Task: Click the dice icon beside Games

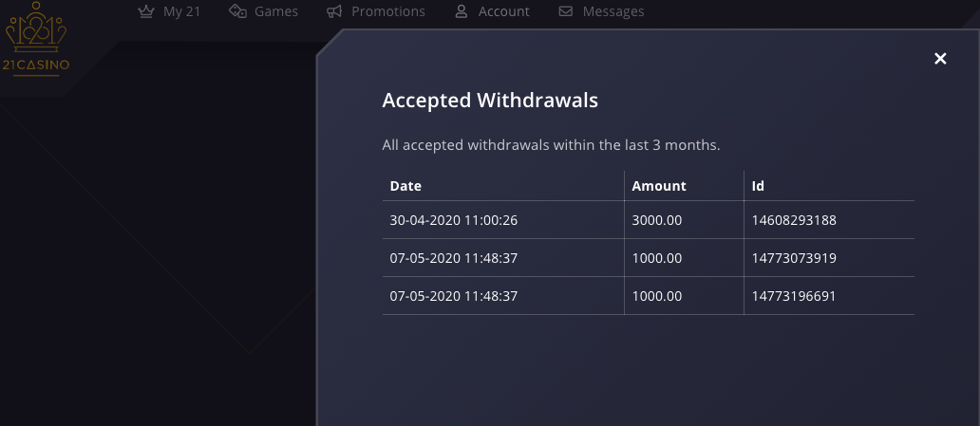Action: point(237,11)
